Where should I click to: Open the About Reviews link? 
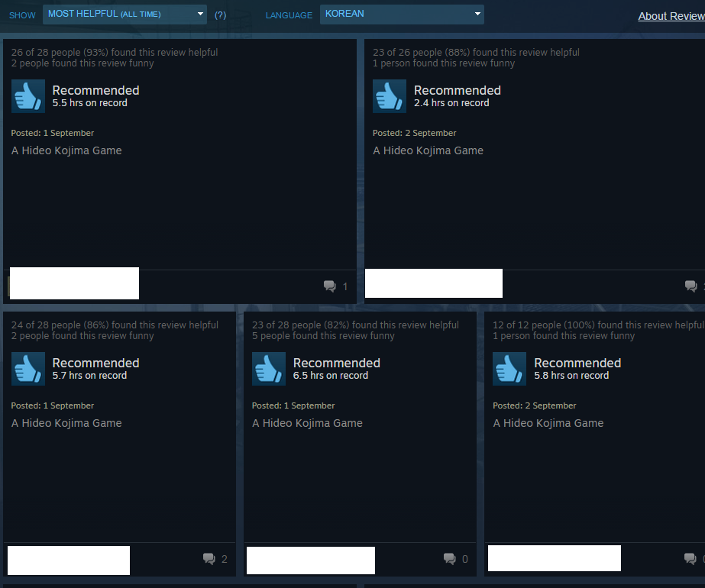[x=671, y=16]
